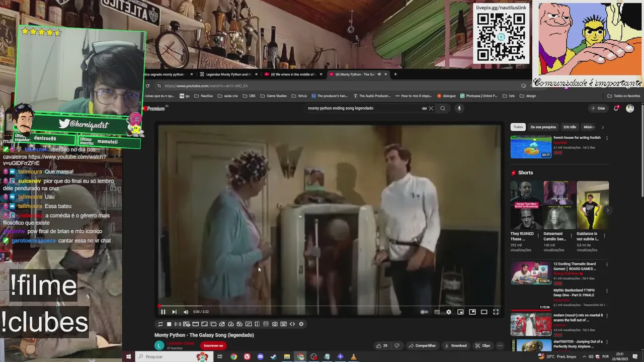Open Todos os favoritos folder
The width and height of the screenshot is (644, 362).
(624, 96)
